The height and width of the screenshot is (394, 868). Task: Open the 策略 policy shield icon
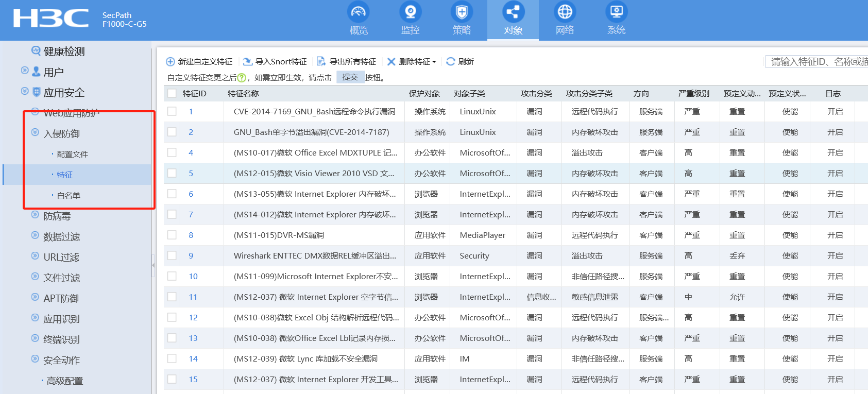click(462, 12)
